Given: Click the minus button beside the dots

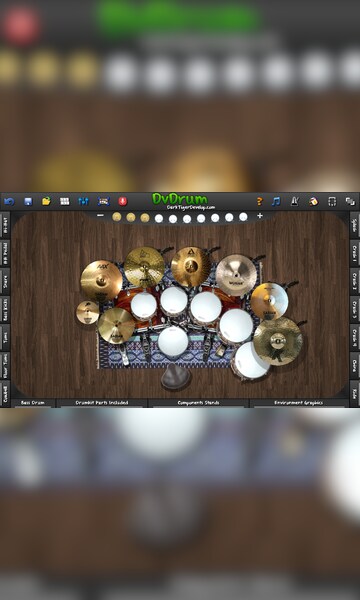Looking at the screenshot, I should [100, 216].
